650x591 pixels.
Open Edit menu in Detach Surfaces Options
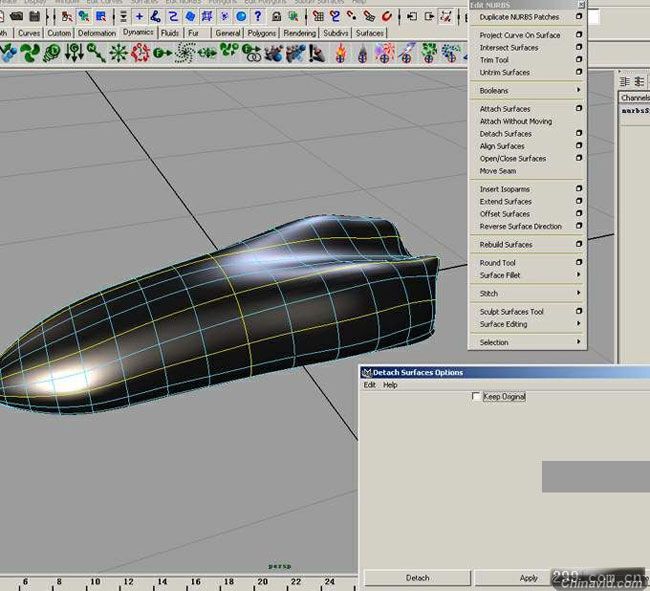(x=369, y=385)
